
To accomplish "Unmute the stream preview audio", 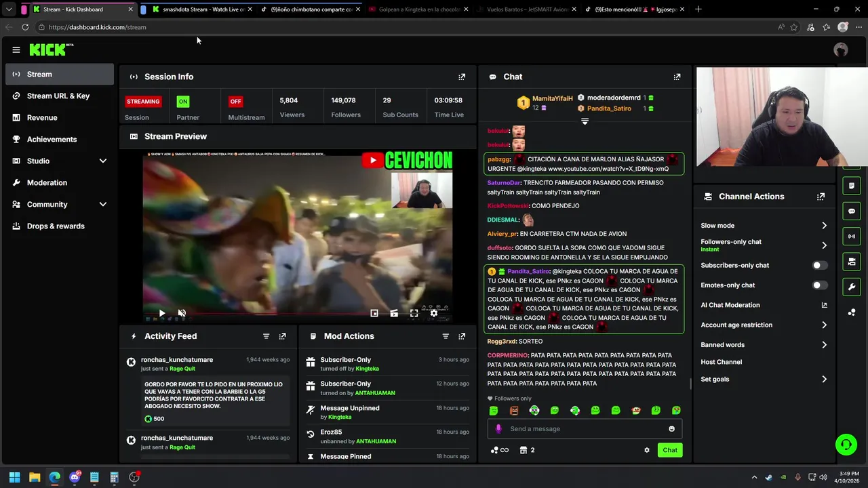I will (182, 313).
